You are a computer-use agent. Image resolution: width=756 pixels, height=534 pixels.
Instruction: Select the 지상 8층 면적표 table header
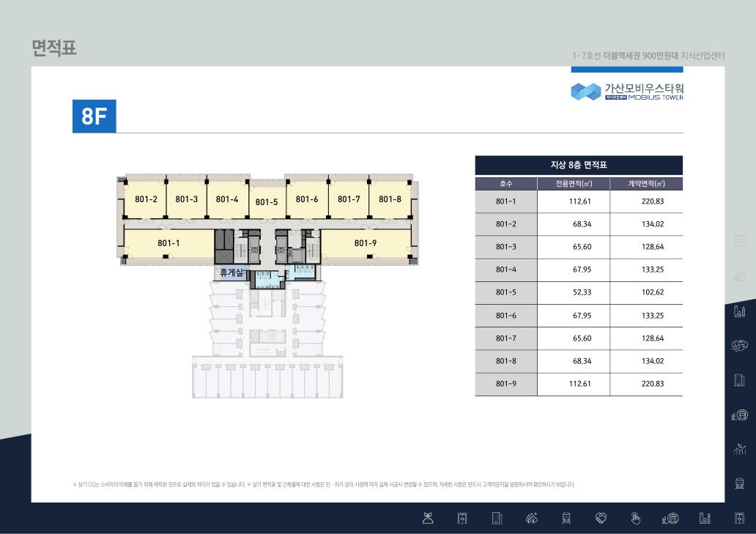tap(579, 165)
